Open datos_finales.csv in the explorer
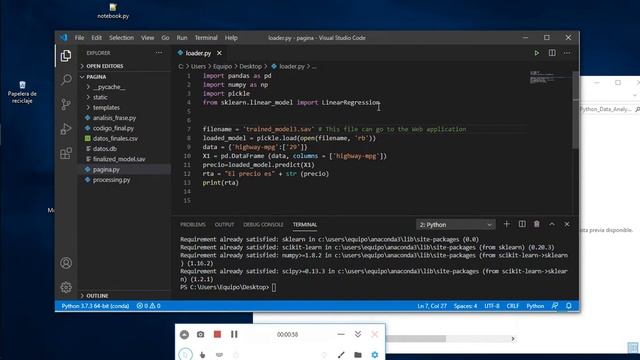640x360 pixels. click(x=115, y=138)
